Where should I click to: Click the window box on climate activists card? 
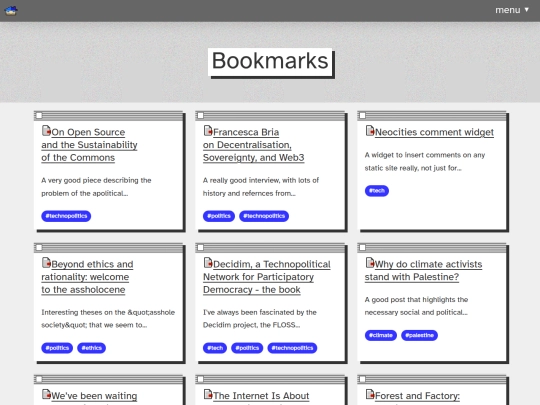(362, 247)
